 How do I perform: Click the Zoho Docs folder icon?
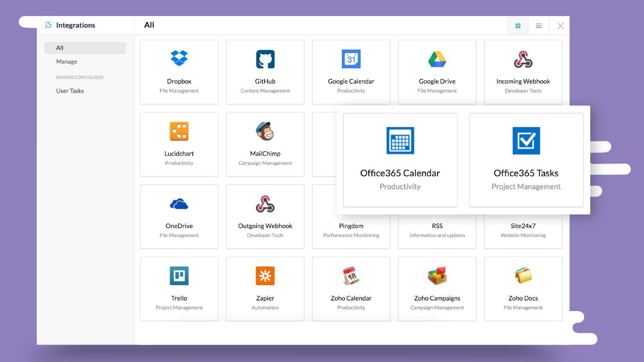523,276
